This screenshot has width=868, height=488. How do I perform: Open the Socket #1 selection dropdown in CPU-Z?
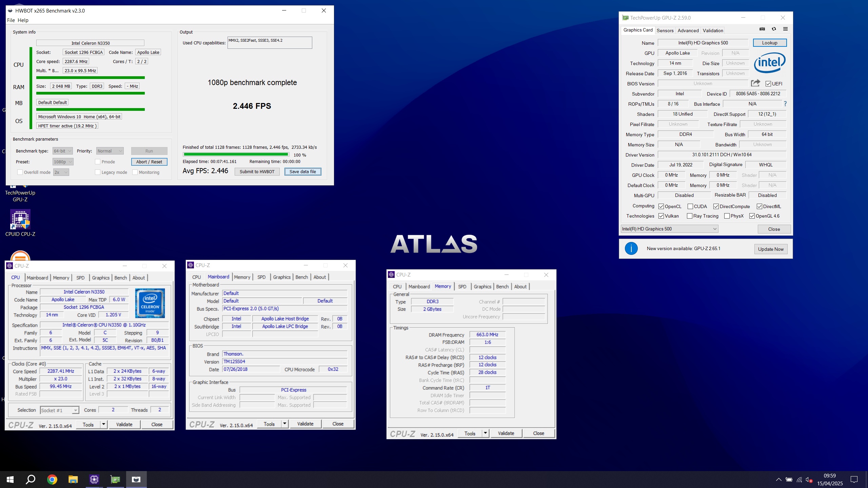click(60, 410)
